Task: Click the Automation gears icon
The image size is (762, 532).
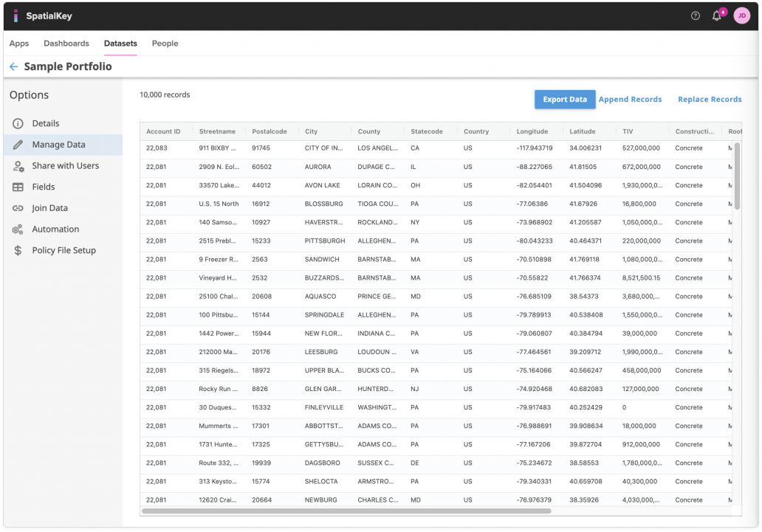Action: (18, 229)
